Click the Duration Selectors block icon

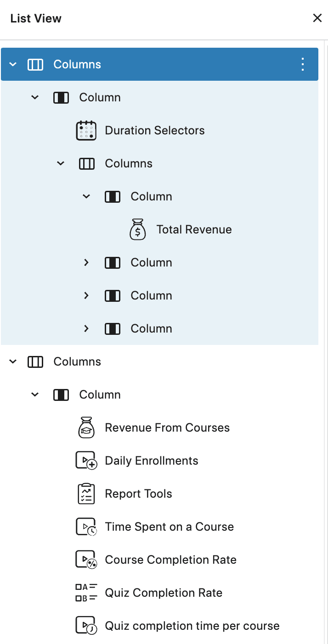pyautogui.click(x=86, y=130)
